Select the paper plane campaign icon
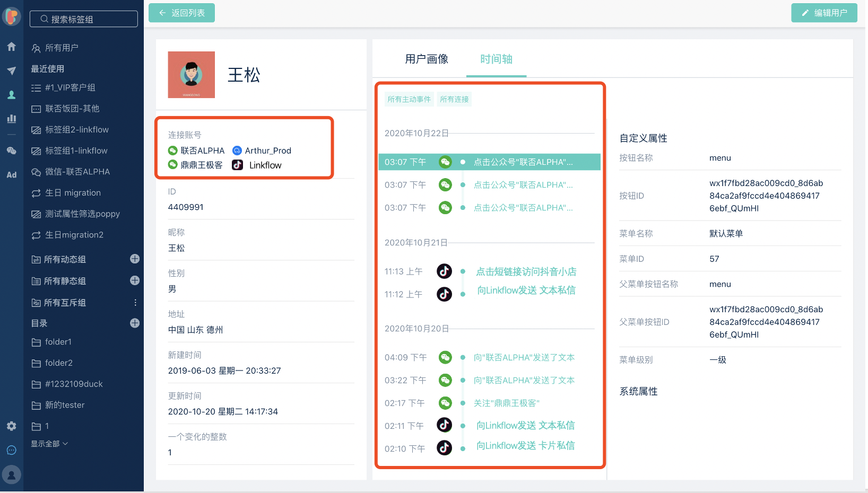Image resolution: width=868 pixels, height=493 pixels. (x=11, y=71)
